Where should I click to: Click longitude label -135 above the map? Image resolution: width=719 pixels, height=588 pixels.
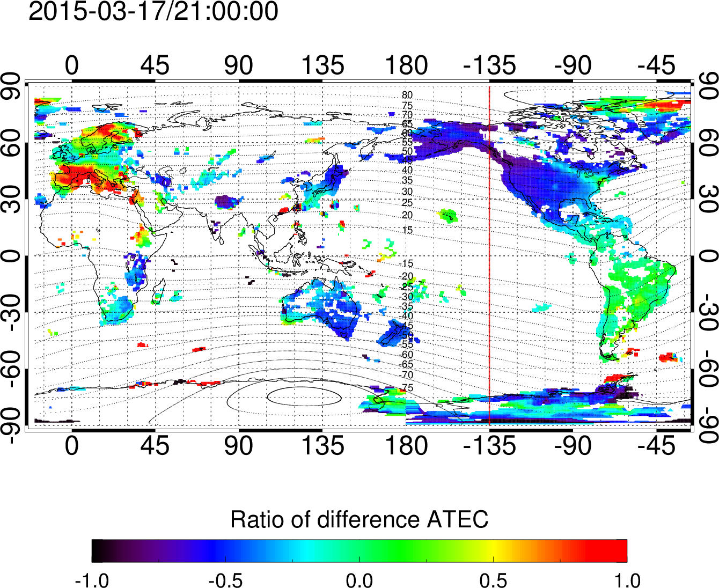[x=489, y=65]
